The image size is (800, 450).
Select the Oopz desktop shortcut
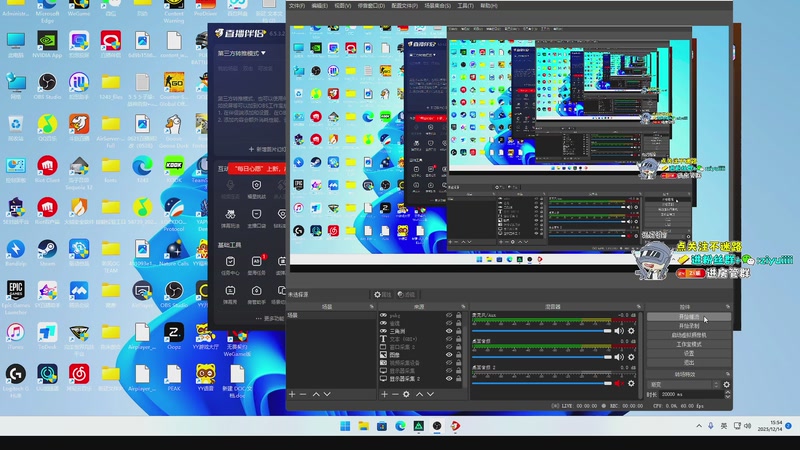(x=173, y=336)
